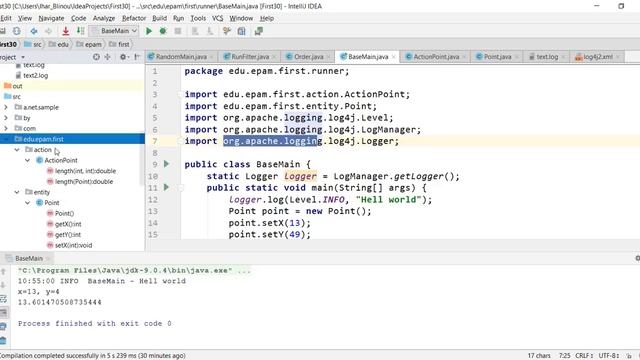Click the up arrow in Run console sidebar

[3, 271]
